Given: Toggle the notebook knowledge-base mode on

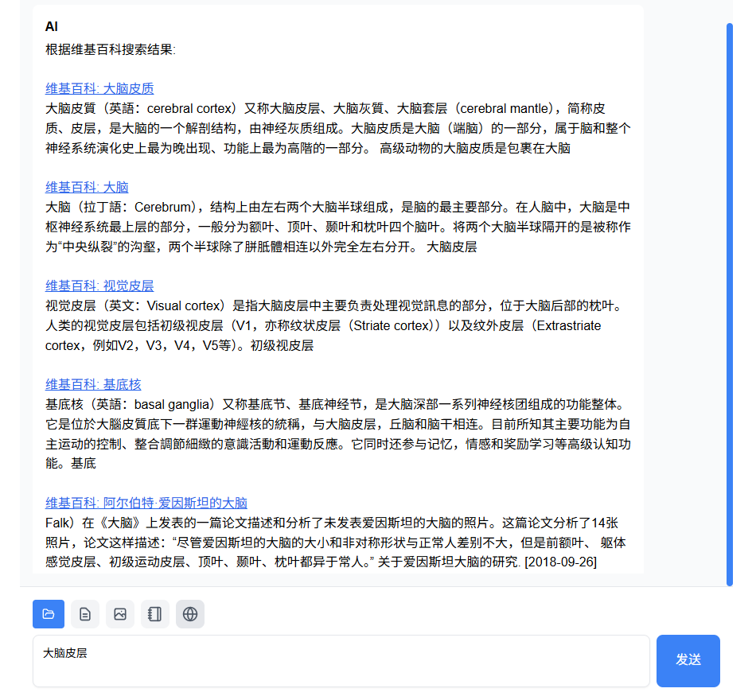Looking at the screenshot, I should click(x=154, y=613).
